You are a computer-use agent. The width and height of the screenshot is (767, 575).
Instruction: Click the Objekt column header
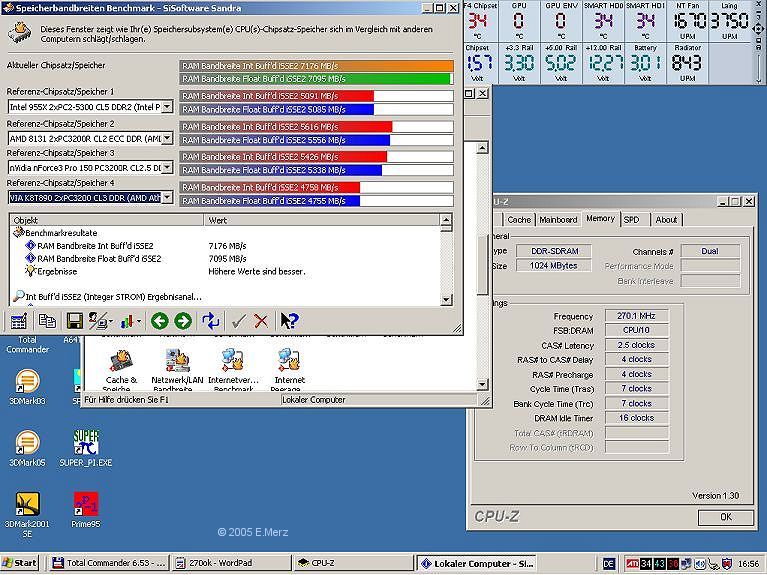106,220
